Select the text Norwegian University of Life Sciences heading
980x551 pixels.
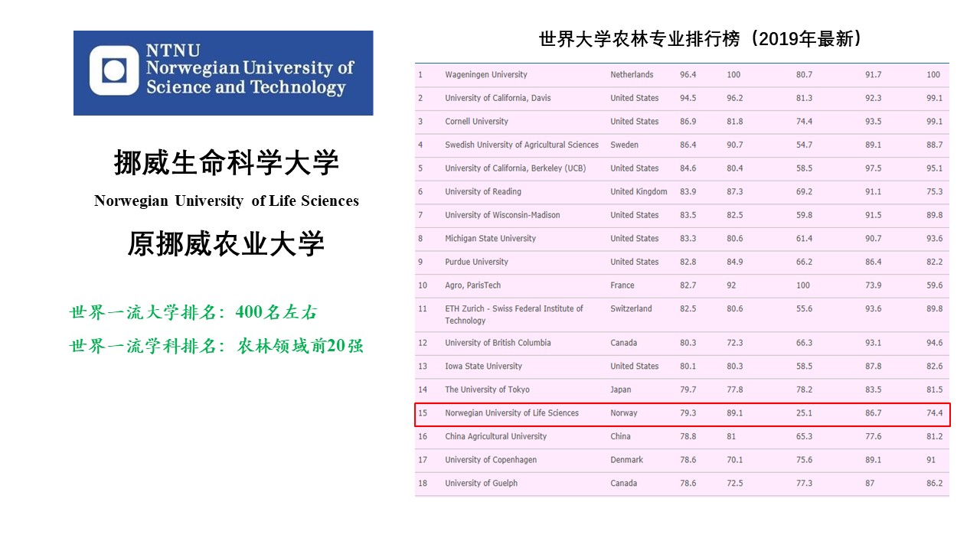click(x=226, y=201)
